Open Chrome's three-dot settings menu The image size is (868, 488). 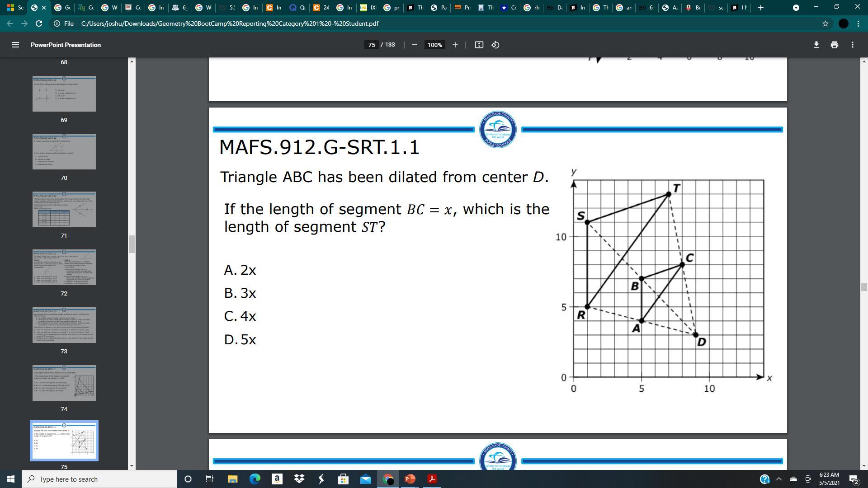coord(858,23)
